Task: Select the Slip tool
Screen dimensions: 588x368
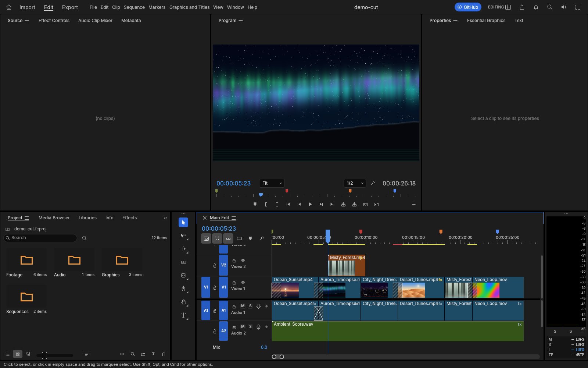Action: [x=183, y=275]
